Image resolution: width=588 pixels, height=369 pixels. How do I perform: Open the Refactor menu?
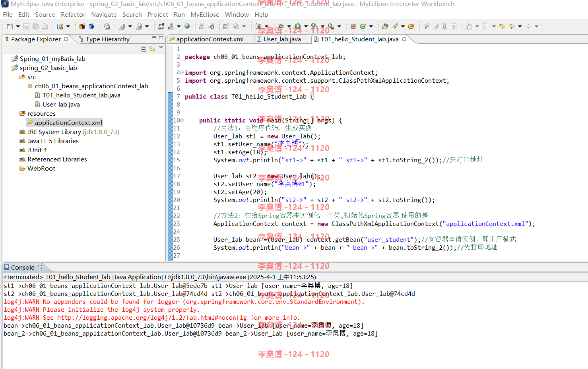coord(73,14)
